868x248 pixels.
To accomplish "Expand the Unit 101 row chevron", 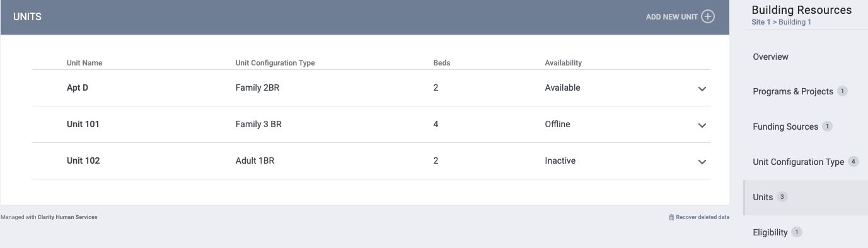I will pyautogui.click(x=702, y=125).
